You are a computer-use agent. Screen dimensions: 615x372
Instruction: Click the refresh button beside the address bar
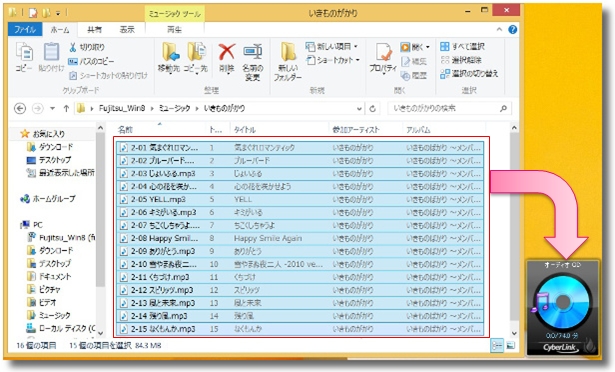coord(373,108)
